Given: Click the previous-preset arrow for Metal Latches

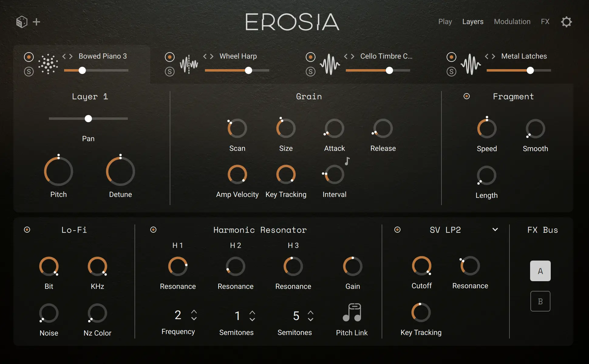Looking at the screenshot, I should (x=486, y=56).
